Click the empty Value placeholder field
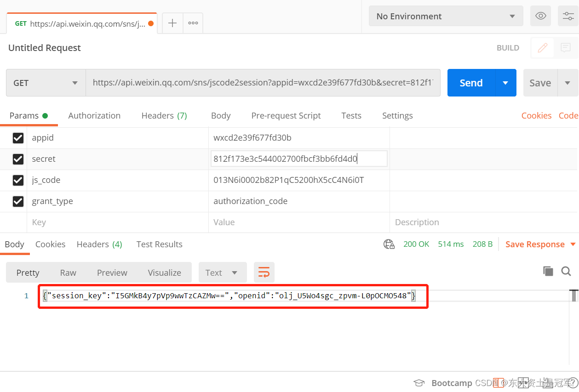579x392 pixels. (299, 222)
